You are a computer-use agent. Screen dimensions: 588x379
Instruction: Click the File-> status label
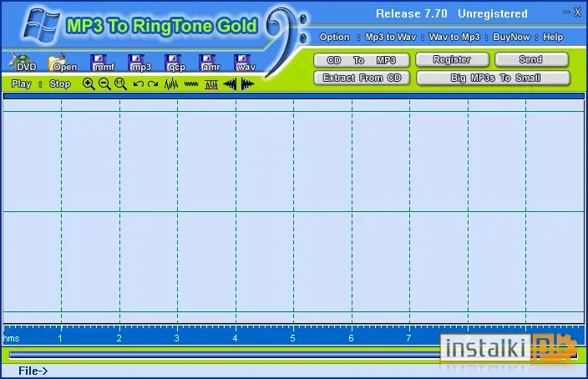tap(33, 371)
